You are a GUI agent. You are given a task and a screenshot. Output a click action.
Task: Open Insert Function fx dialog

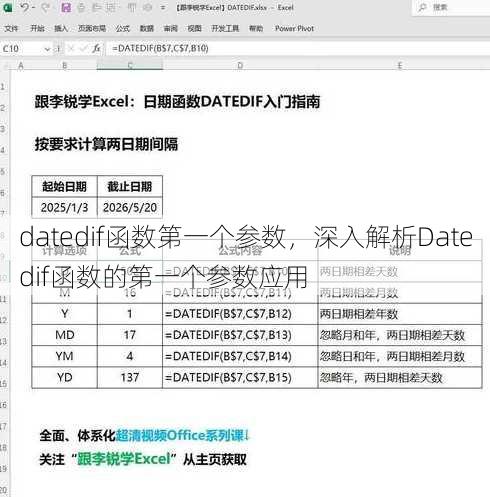96,49
